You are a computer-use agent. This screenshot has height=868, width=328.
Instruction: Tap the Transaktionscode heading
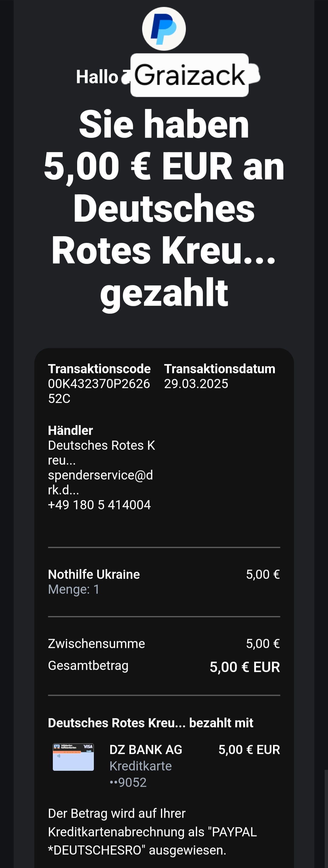(x=99, y=369)
